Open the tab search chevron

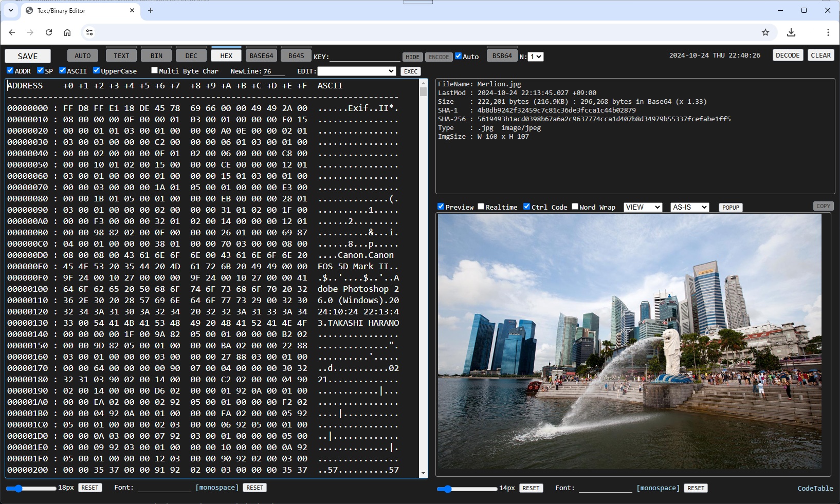coord(11,10)
